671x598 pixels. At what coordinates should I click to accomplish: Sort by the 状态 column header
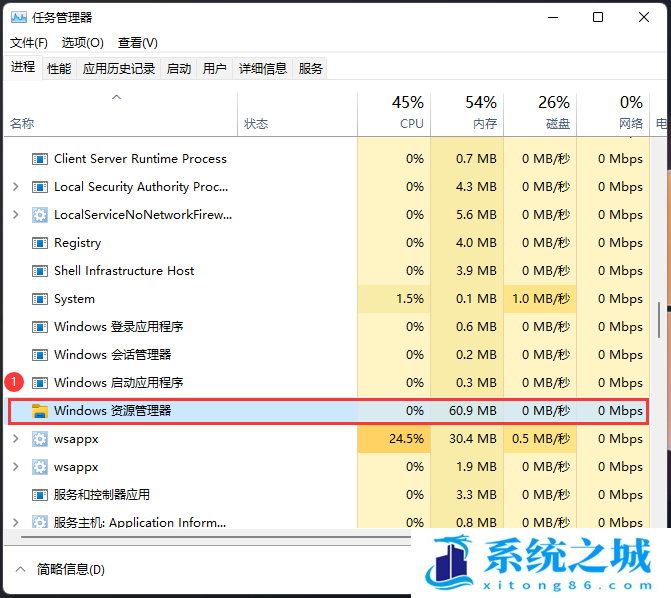pyautogui.click(x=297, y=115)
